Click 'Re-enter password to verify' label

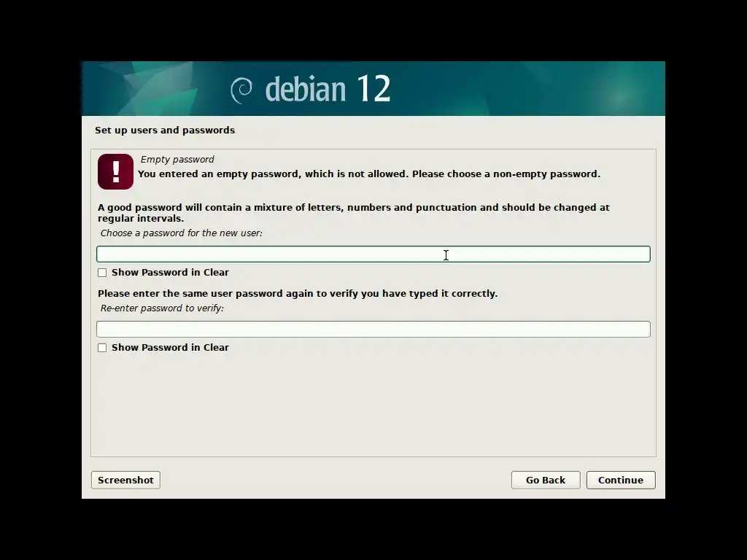(162, 308)
